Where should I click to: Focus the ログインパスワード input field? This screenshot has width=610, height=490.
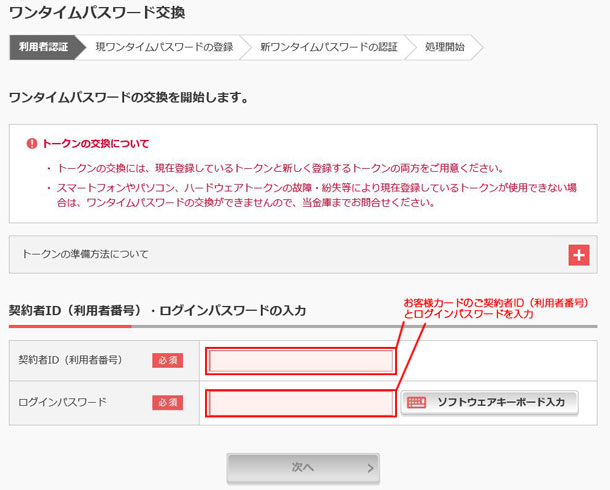click(300, 403)
